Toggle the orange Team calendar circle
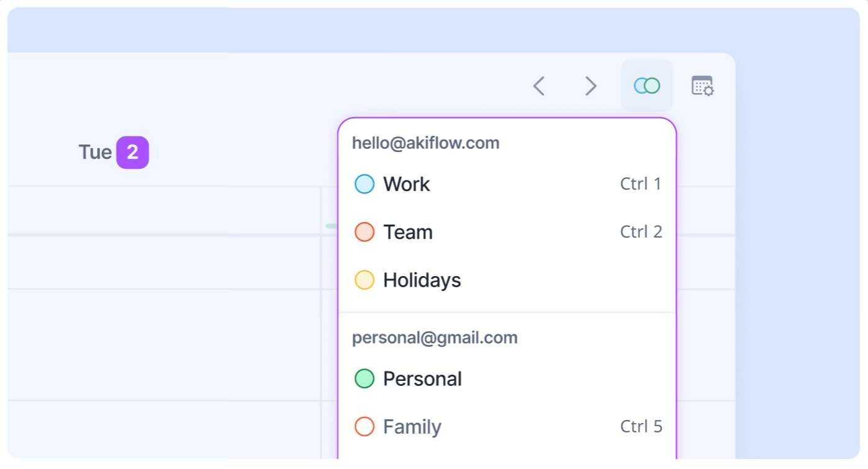Screen dimensions: 868x469 click(364, 232)
